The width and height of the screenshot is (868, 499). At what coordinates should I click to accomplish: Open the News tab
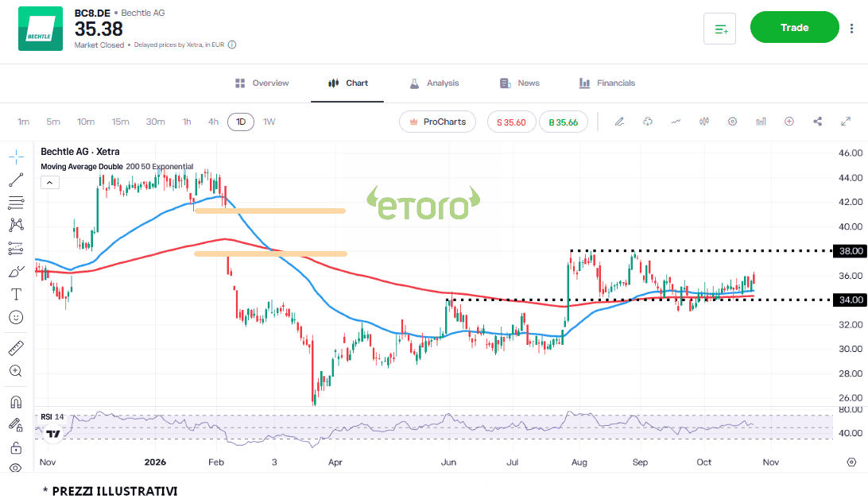click(x=520, y=83)
